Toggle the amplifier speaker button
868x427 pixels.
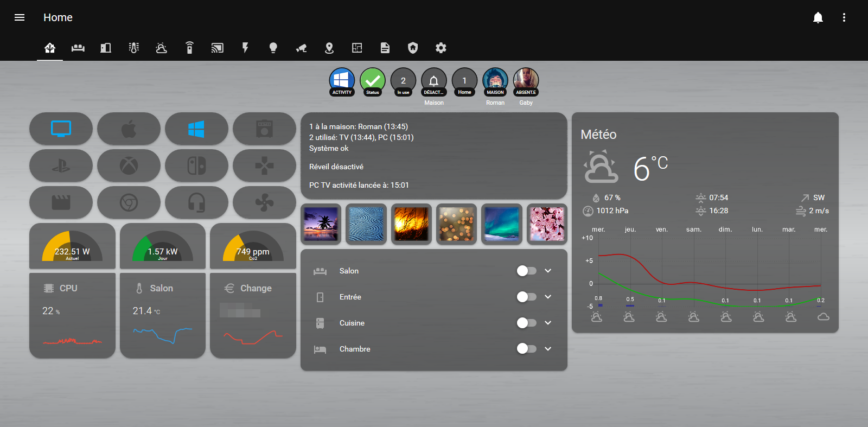[x=264, y=129]
